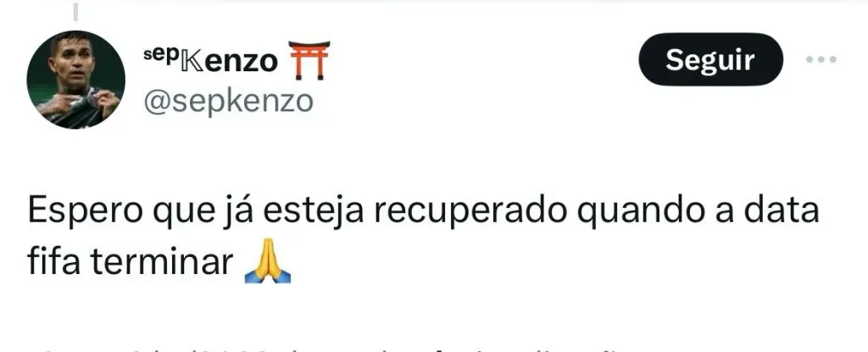Open the @sepkenzo handle link
Image resolution: width=868 pixels, height=352 pixels.
(x=228, y=102)
